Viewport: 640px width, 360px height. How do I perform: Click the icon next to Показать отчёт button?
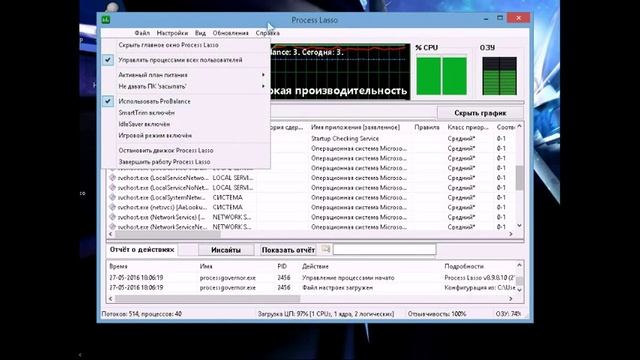pos(325,249)
